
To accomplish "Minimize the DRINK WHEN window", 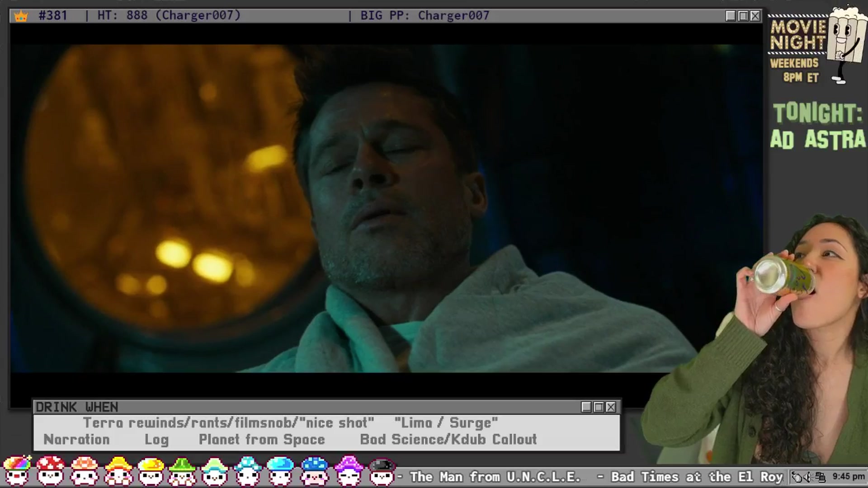I will [x=586, y=407].
